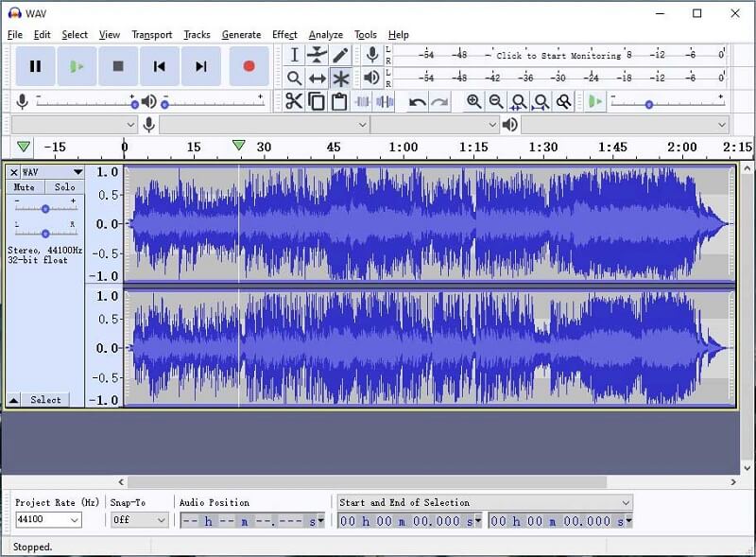Image resolution: width=756 pixels, height=557 pixels.
Task: Click the Zoom In magnifier icon
Action: (x=473, y=100)
